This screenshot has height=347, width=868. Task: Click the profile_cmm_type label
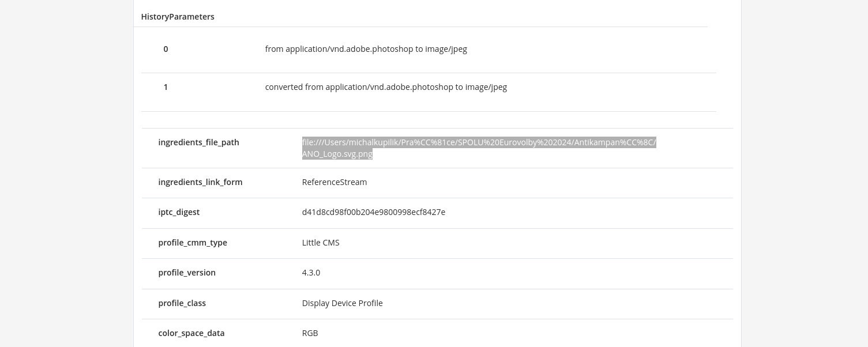coord(193,243)
